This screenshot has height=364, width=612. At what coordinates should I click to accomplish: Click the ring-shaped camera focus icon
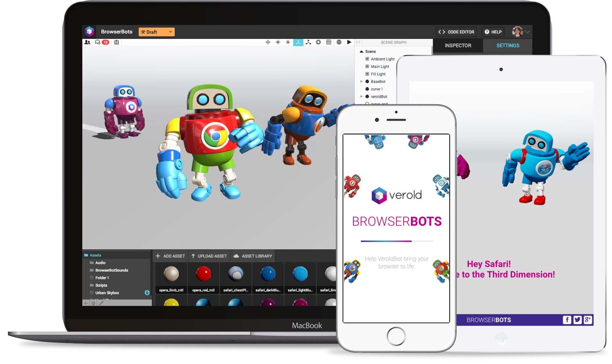point(319,42)
